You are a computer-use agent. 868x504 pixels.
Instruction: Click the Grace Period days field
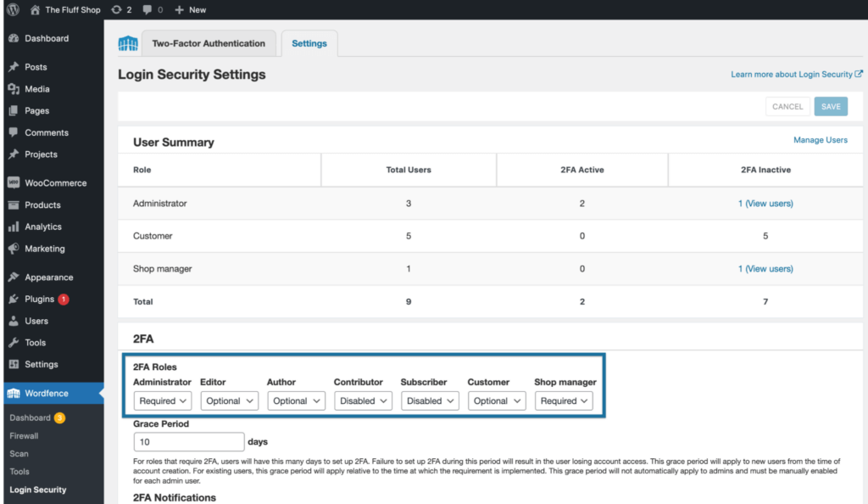click(188, 441)
